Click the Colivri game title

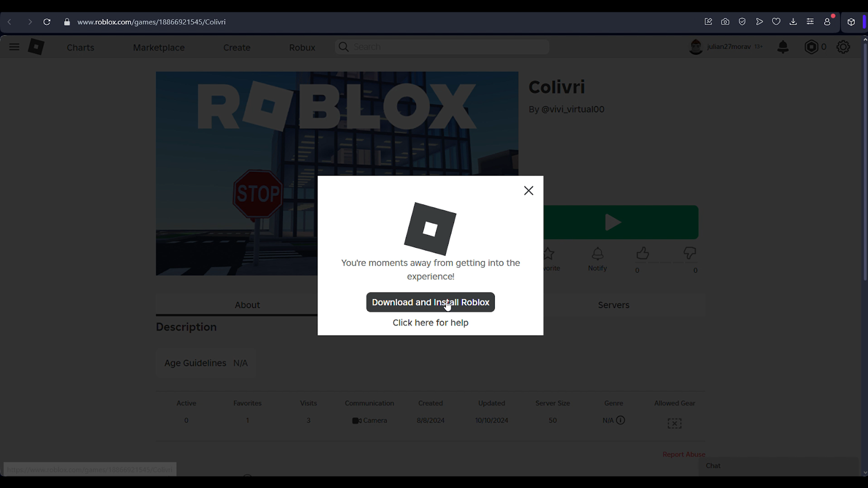tap(557, 87)
